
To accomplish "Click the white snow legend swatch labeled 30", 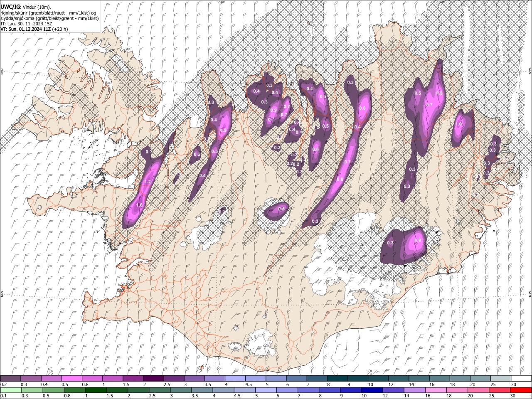I will (522, 379).
